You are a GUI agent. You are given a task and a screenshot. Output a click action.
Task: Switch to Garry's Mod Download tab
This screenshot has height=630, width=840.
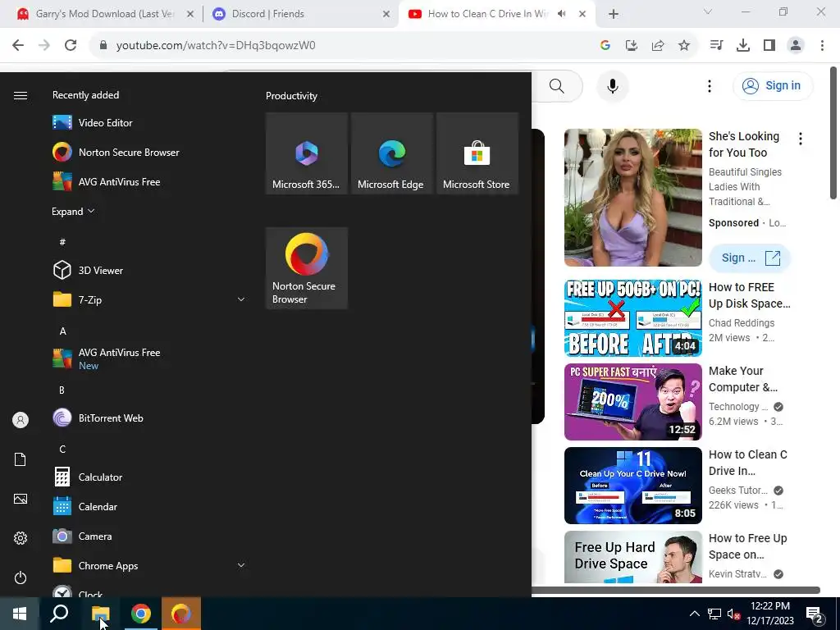pos(104,14)
